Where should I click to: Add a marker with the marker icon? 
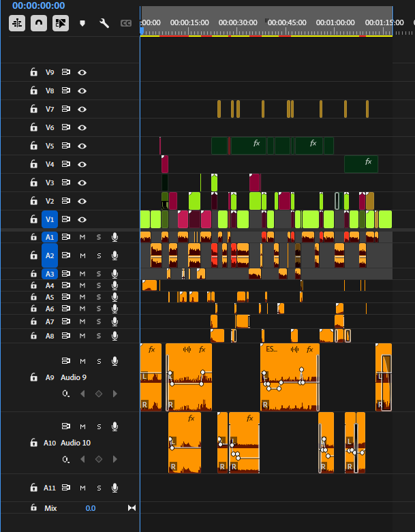[x=82, y=23]
